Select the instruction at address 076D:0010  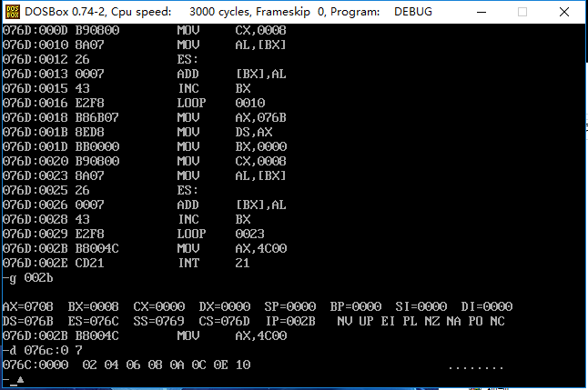(x=145, y=45)
